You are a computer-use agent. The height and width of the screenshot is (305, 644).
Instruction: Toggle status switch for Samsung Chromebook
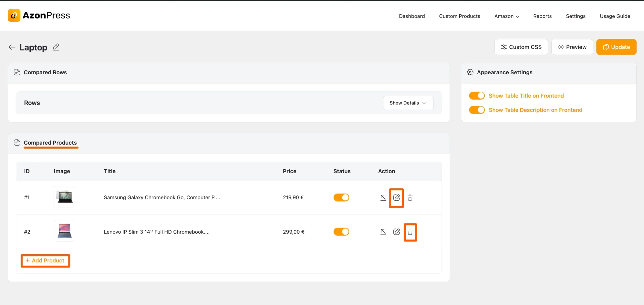click(341, 197)
